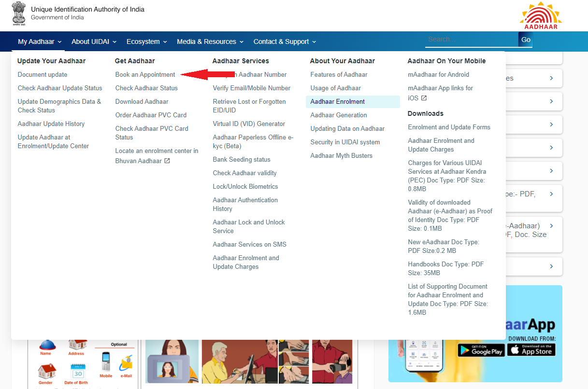Click the Mobile phone icon in the banner
Viewport: 588px width, 389px height.
(x=106, y=361)
